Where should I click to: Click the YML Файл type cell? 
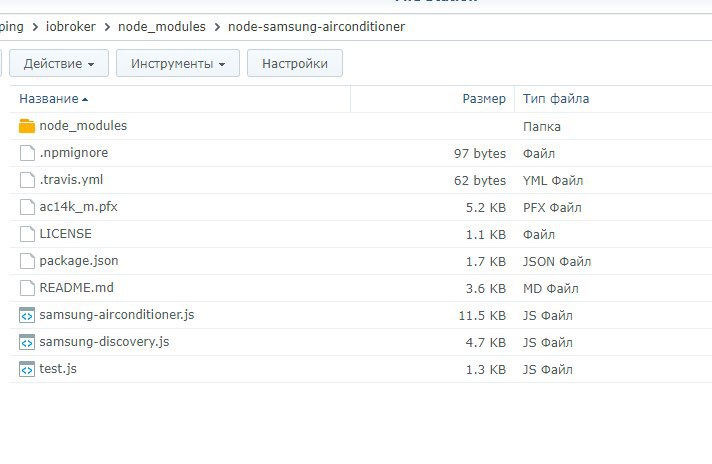[553, 181]
